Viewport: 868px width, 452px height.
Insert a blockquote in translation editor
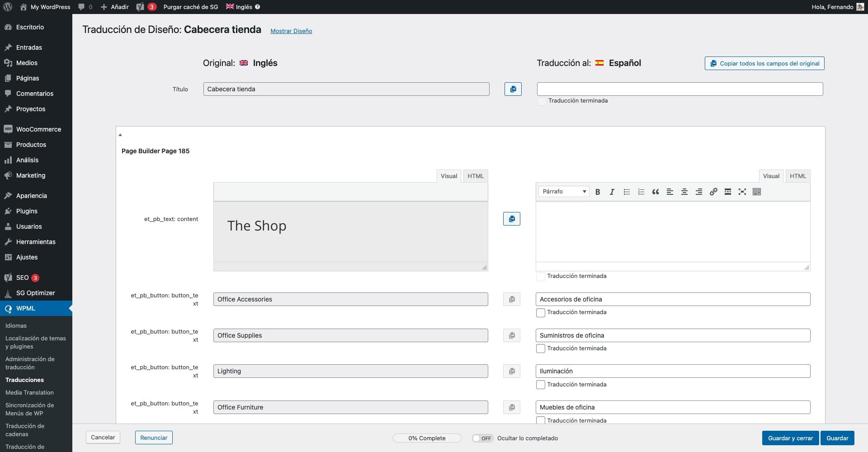click(x=656, y=192)
